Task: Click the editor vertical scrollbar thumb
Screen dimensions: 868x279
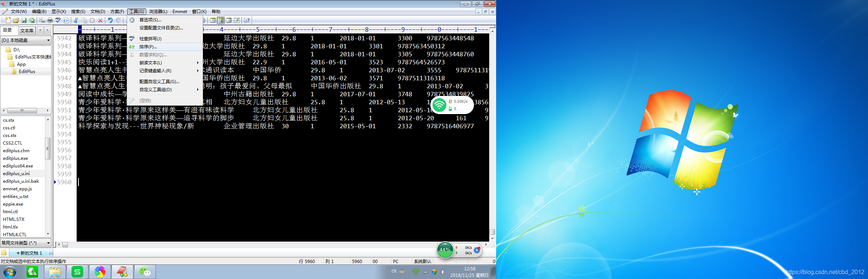Action: tap(492, 232)
